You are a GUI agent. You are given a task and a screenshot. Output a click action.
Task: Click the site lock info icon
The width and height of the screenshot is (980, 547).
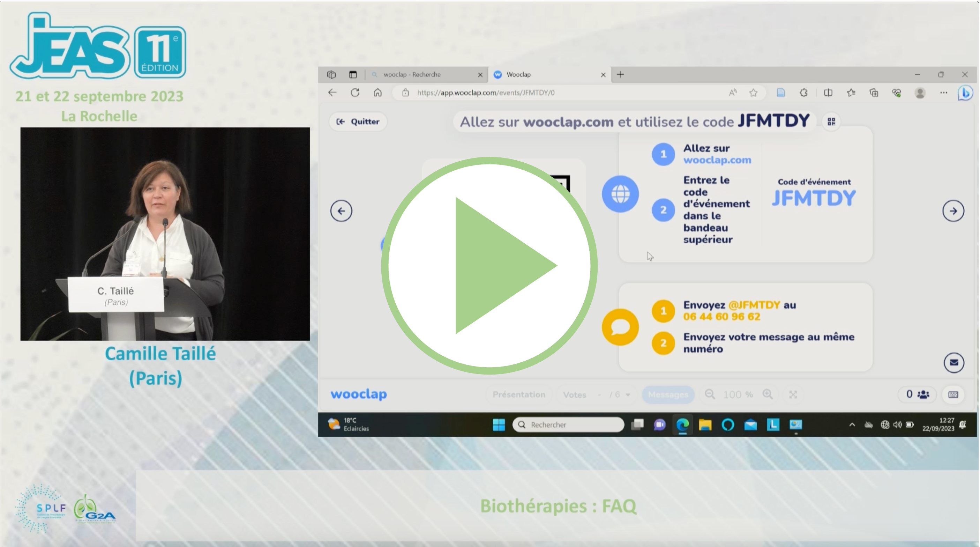click(405, 93)
